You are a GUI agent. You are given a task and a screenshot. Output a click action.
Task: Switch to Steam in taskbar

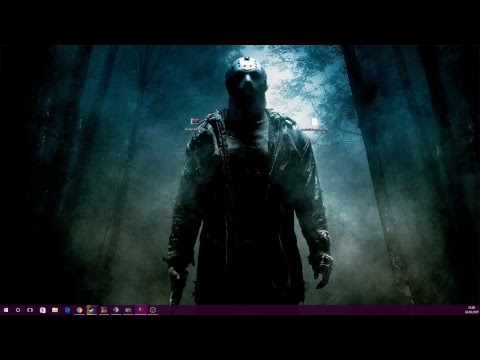tap(92, 310)
